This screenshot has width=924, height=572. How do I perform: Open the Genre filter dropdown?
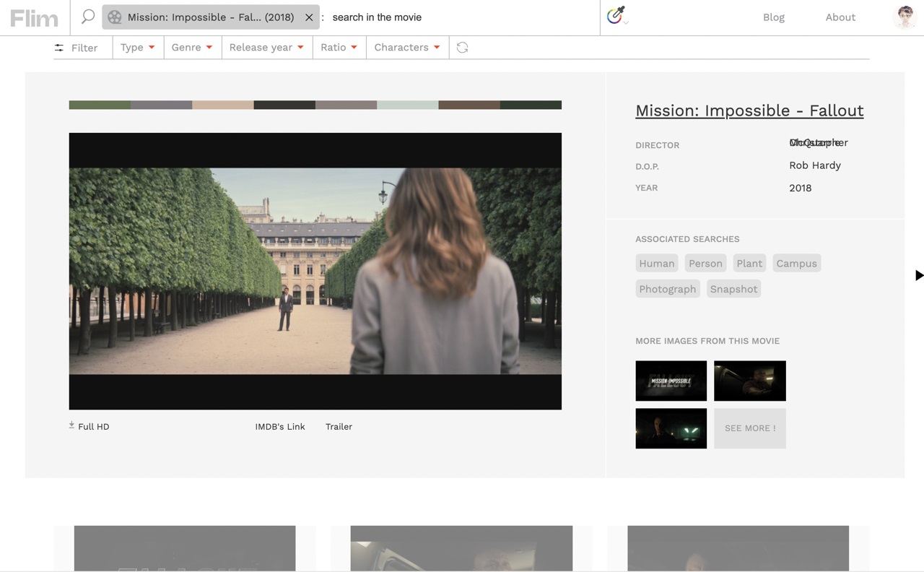click(192, 48)
